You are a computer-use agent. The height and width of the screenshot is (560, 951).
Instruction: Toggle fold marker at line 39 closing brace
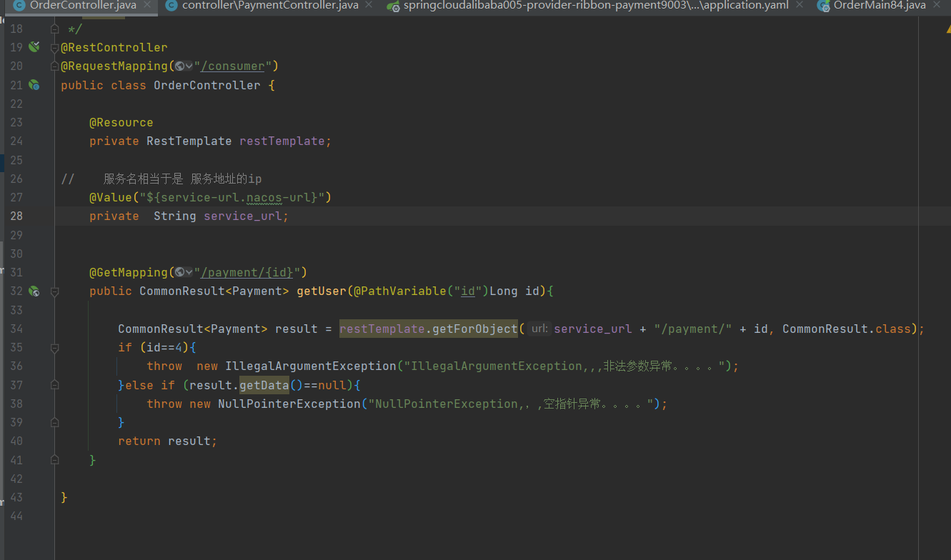point(55,422)
